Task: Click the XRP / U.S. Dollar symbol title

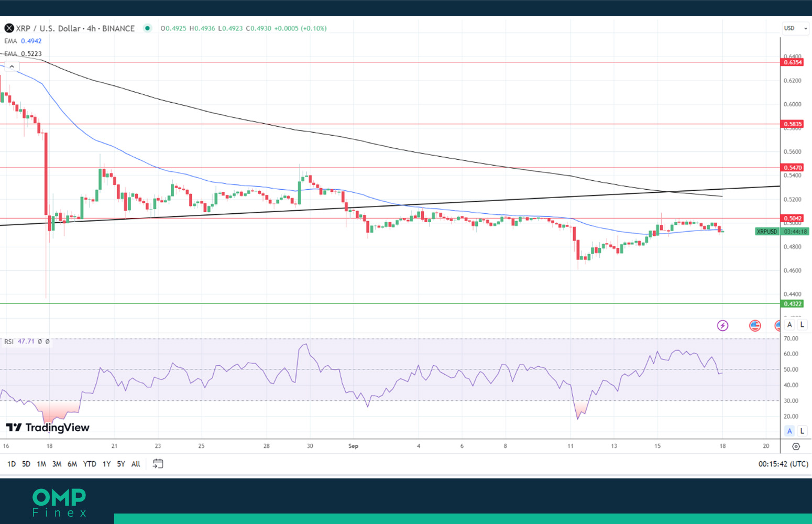Action: point(75,28)
